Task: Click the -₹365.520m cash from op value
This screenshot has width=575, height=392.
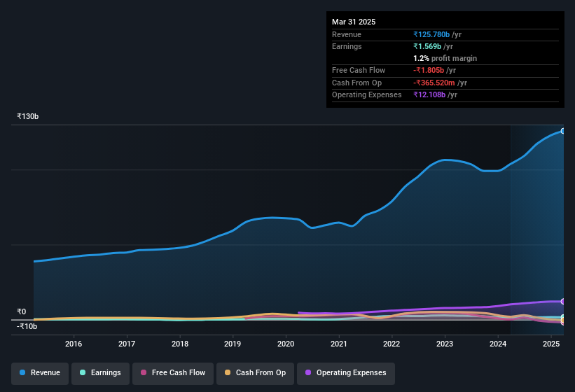Action: click(434, 83)
